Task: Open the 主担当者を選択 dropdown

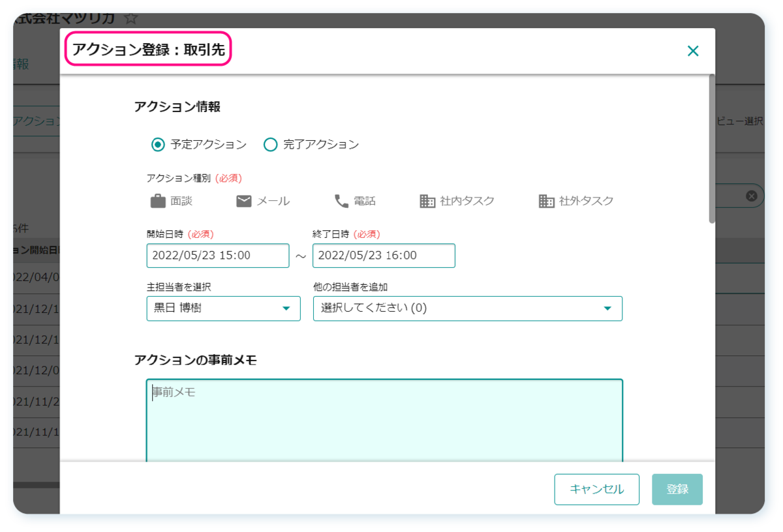Action: pyautogui.click(x=223, y=308)
